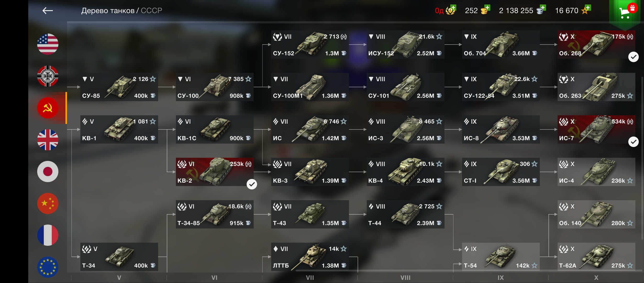Add gold with plus icon by 252
Image resolution: width=644 pixels, height=283 pixels.
pyautogui.click(x=487, y=8)
